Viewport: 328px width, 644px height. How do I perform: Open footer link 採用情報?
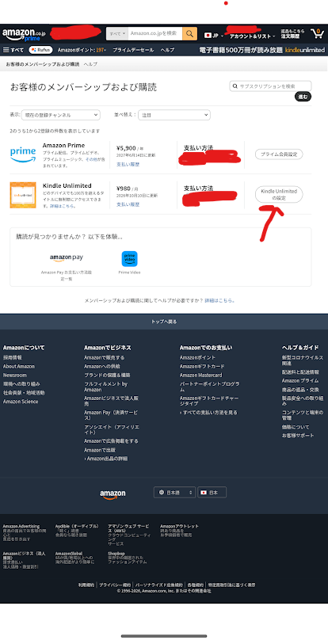tap(13, 358)
